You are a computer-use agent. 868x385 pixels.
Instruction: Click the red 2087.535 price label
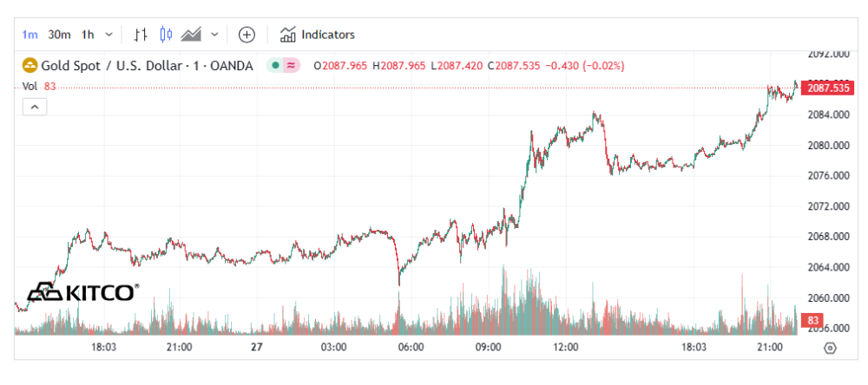point(828,88)
